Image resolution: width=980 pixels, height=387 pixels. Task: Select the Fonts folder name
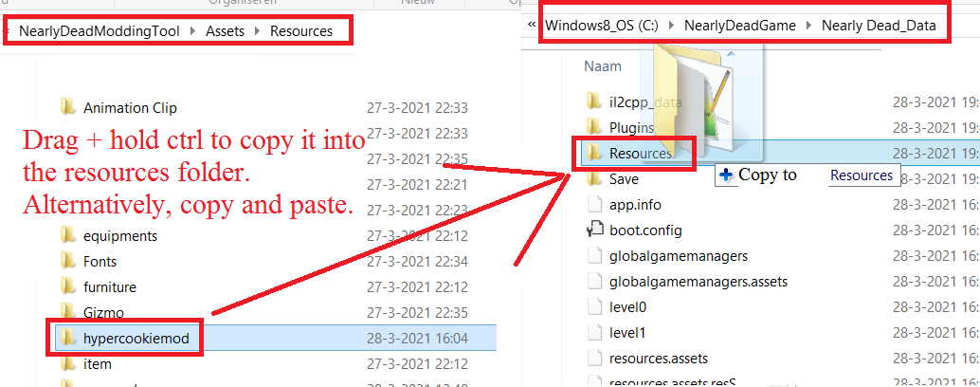pos(100,262)
